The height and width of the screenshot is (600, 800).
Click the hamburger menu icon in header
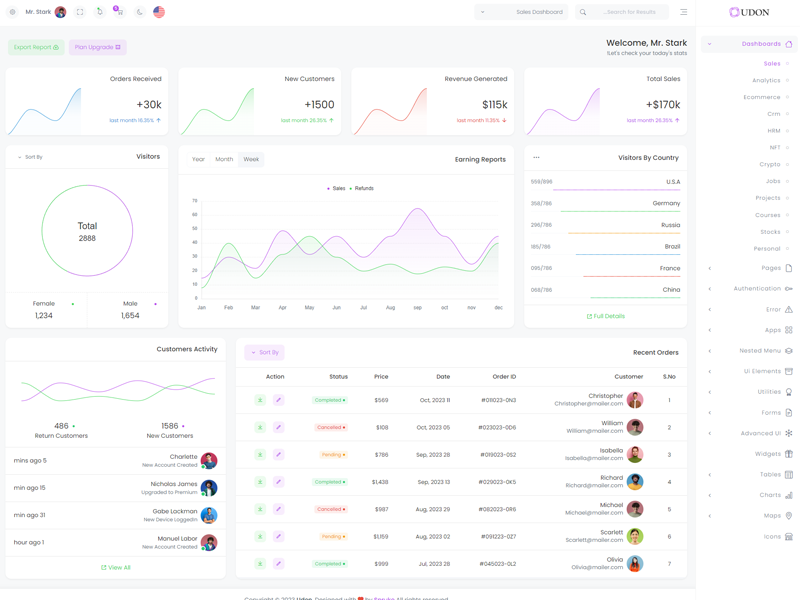[684, 12]
